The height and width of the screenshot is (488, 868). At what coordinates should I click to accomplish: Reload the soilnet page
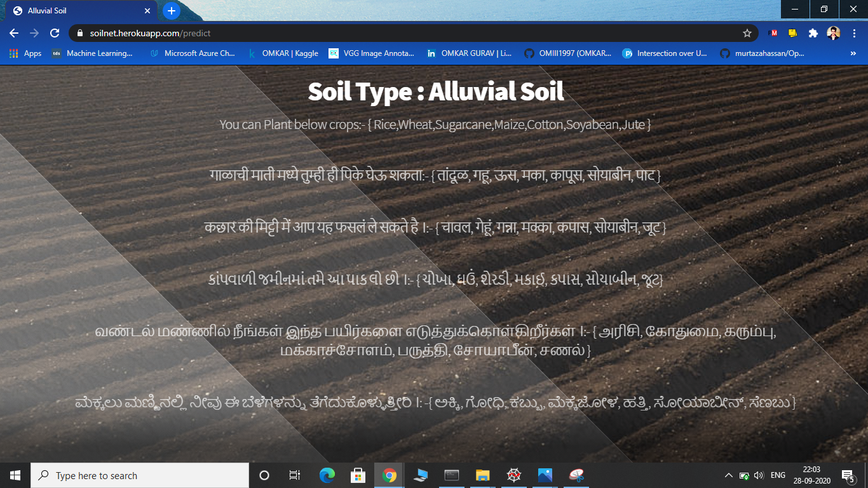click(55, 33)
